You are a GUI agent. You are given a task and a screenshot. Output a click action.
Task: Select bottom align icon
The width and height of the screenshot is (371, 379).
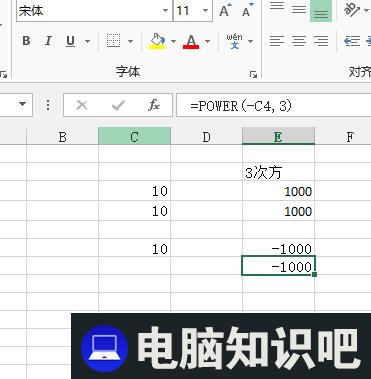tap(321, 11)
